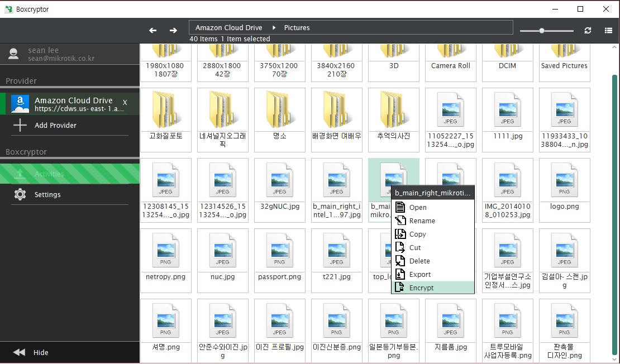This screenshot has width=620, height=364.
Task: Open Settings in the sidebar
Action: click(x=70, y=194)
